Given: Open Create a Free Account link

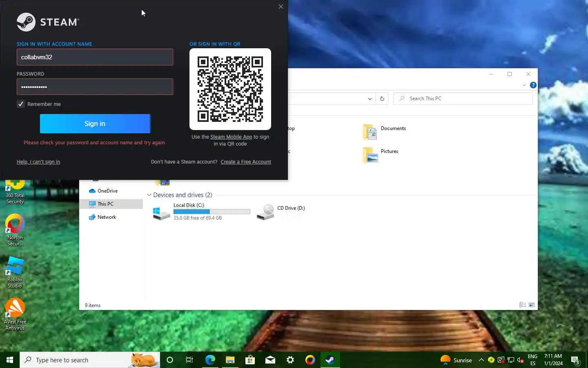Looking at the screenshot, I should click(246, 162).
